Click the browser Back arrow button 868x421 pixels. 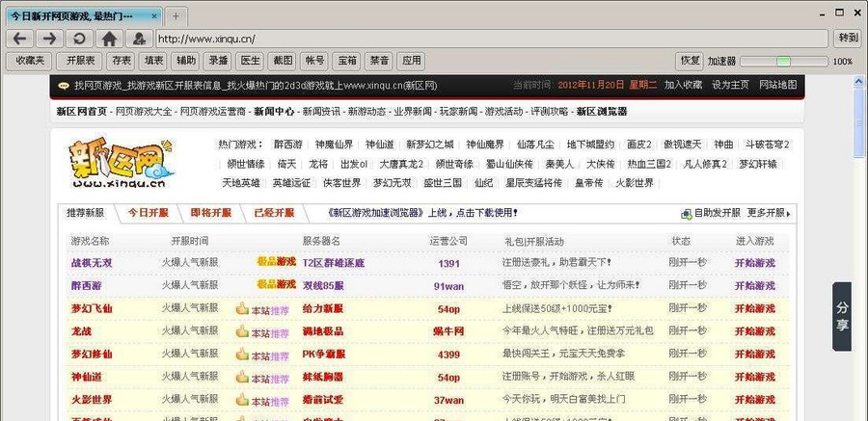click(20, 39)
